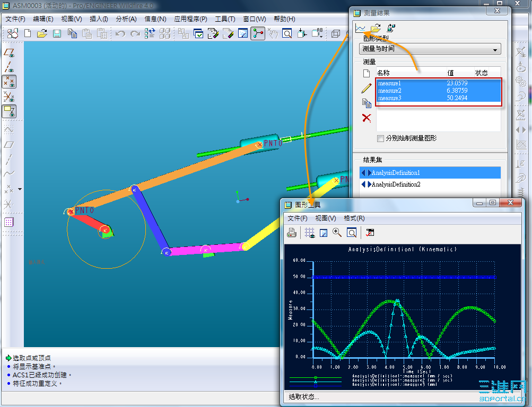532x407 pixels.
Task: Click the refit view icon in graph window
Action: tap(352, 233)
